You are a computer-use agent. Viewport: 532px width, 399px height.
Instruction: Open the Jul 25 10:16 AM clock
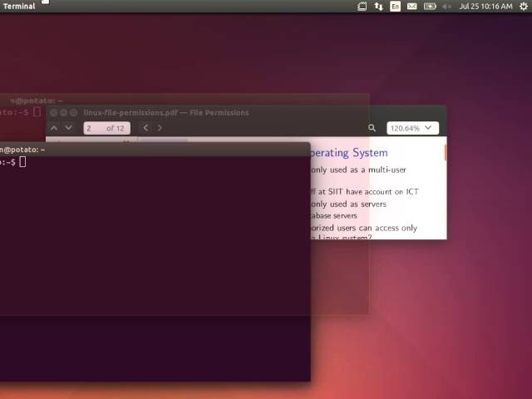485,6
